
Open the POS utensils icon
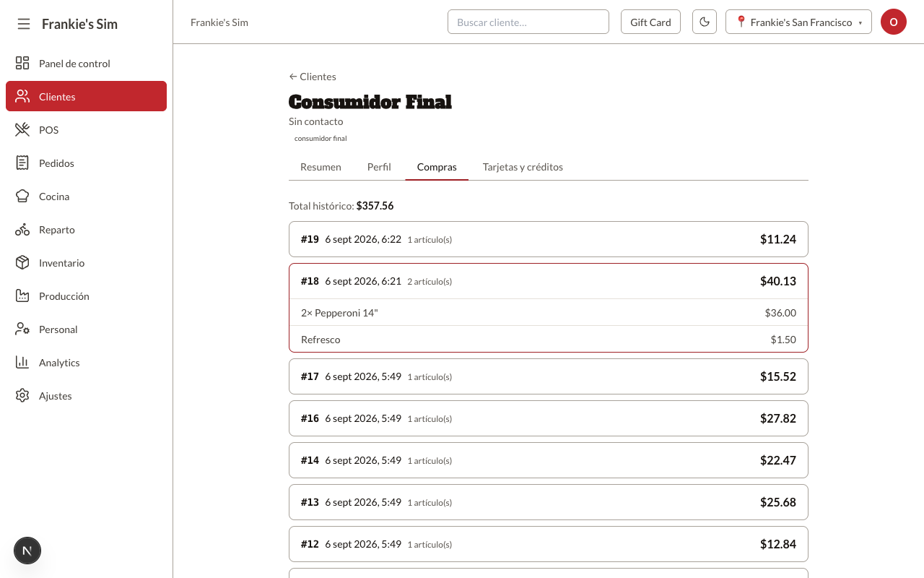coord(22,129)
